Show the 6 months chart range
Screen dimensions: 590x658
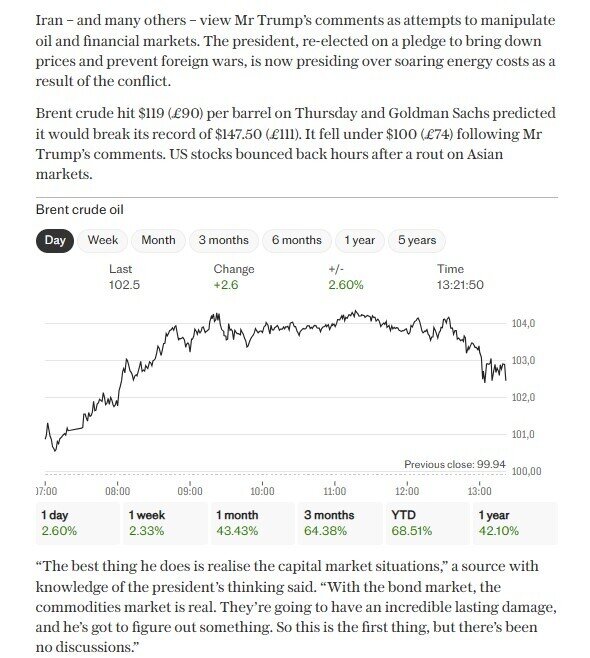[297, 240]
